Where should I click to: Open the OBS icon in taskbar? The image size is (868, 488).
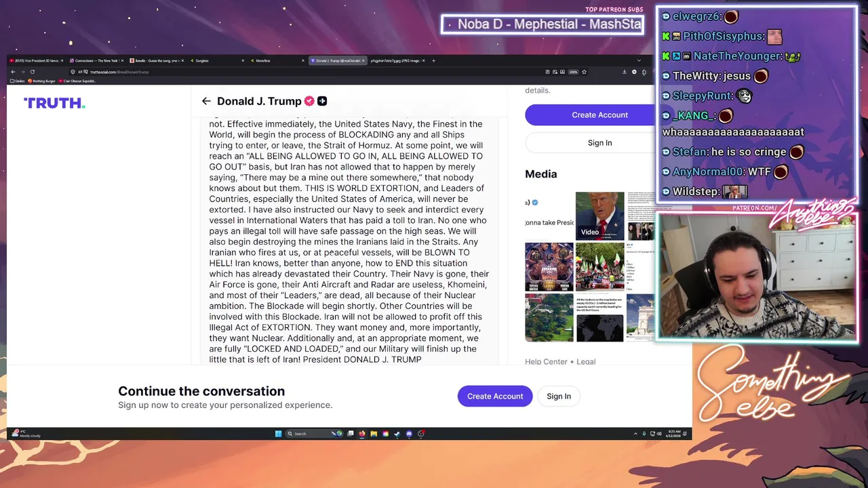421,434
